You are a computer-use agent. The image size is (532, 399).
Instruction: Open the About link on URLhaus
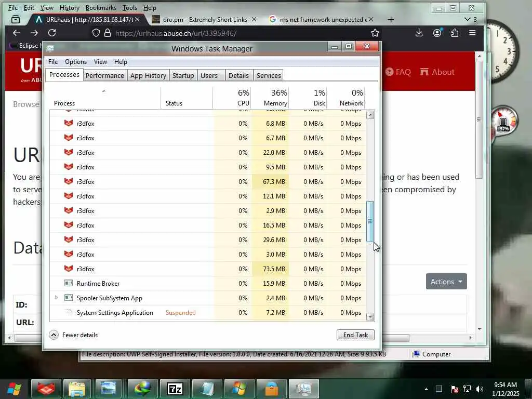click(x=437, y=72)
